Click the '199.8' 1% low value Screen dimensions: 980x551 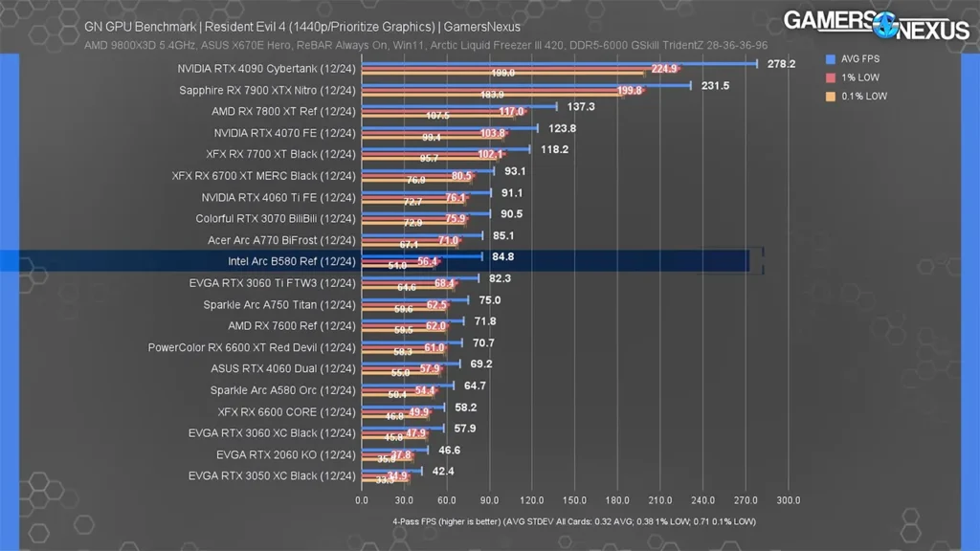coord(630,91)
